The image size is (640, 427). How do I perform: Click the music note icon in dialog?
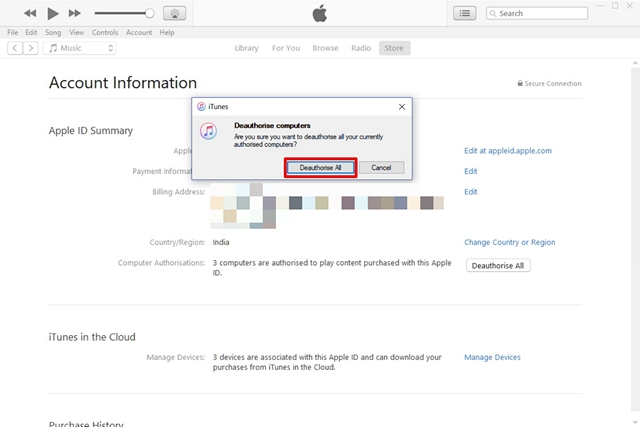click(x=209, y=131)
